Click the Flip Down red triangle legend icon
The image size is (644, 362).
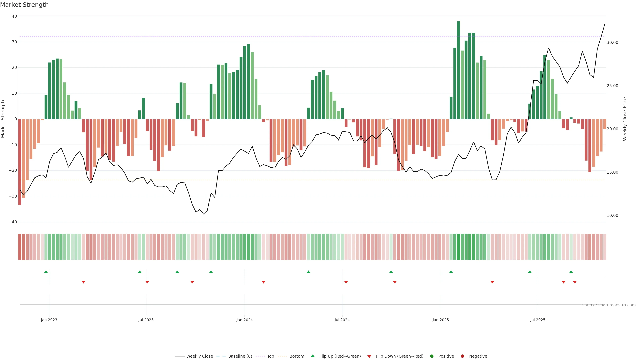click(x=369, y=356)
